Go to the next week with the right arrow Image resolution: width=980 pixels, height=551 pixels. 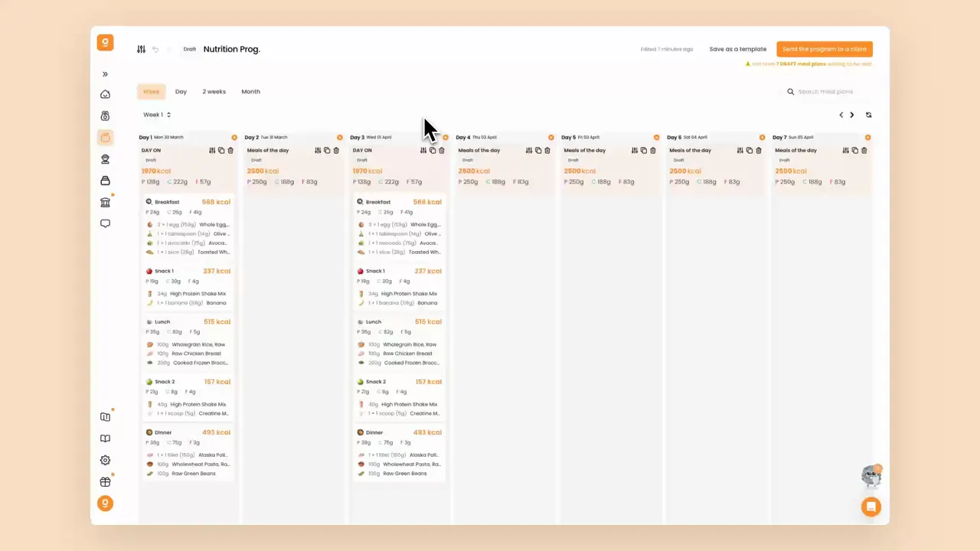click(x=852, y=115)
